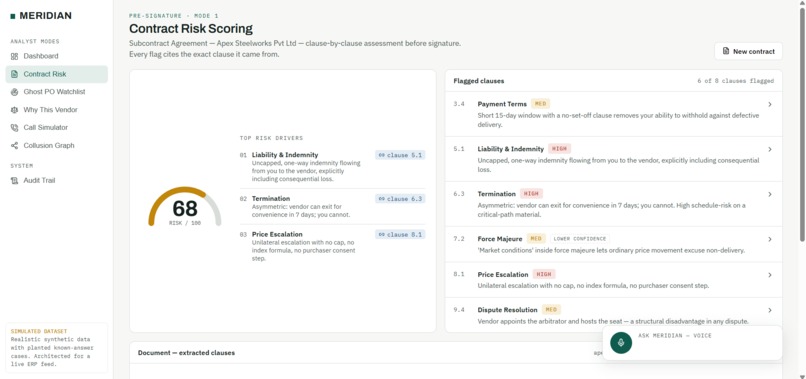The height and width of the screenshot is (379, 806).
Task: Jump to clause 6.3 reference
Action: 400,199
